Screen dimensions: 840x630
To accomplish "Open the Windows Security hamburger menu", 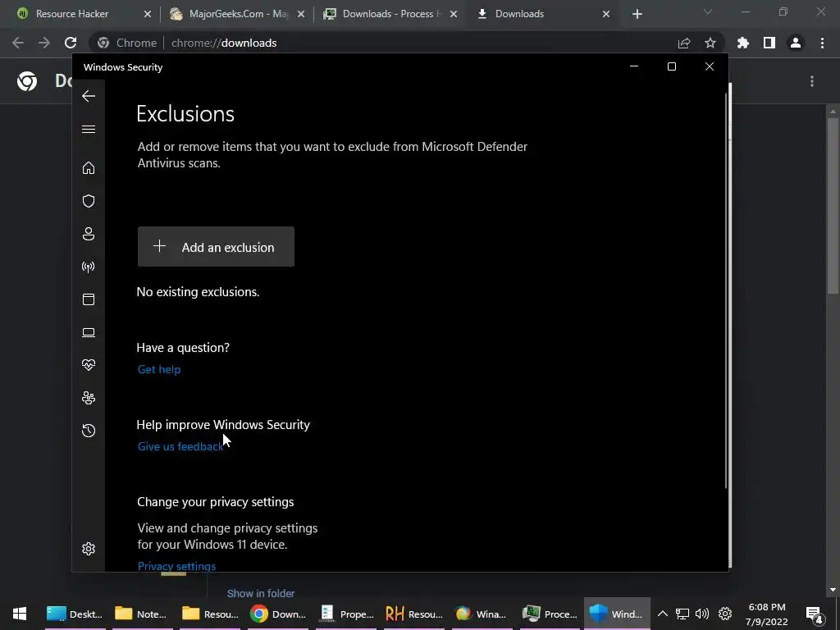I will click(x=89, y=129).
